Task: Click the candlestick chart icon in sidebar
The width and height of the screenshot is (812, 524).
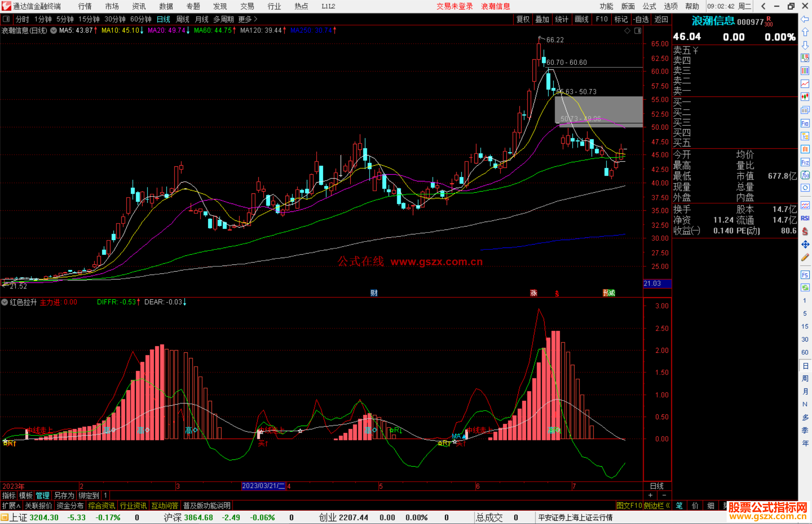Action: [x=805, y=97]
